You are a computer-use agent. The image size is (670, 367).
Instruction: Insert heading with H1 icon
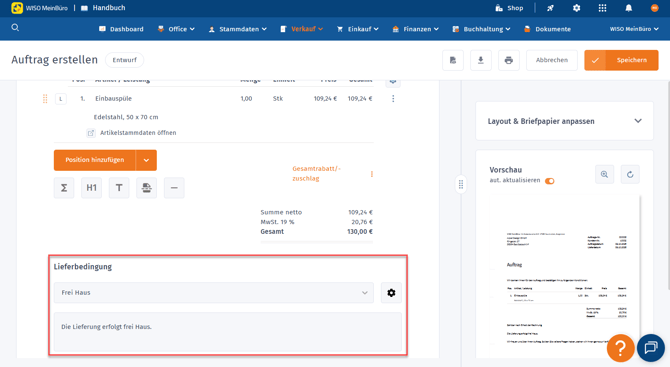(91, 188)
